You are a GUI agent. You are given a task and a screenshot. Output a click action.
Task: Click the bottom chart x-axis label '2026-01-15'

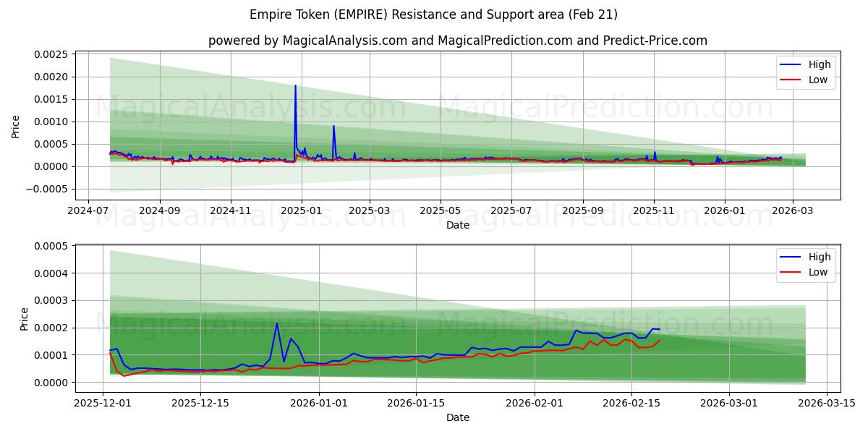416,402
